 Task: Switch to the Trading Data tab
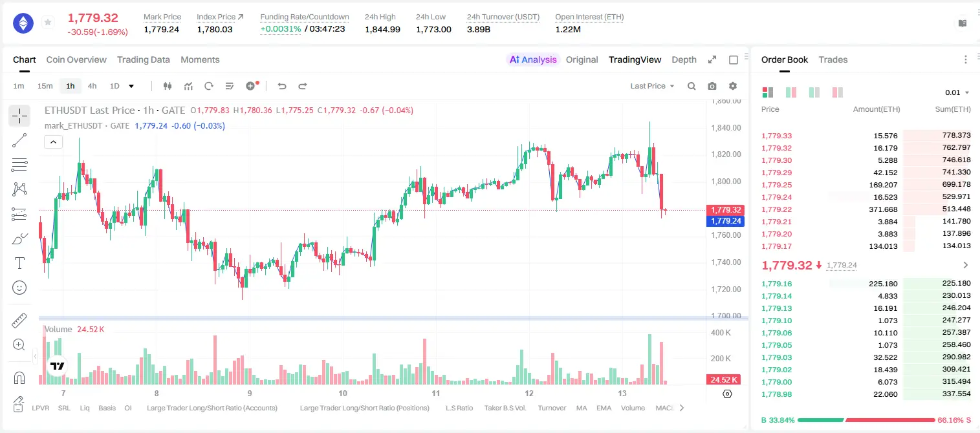pyautogui.click(x=144, y=59)
